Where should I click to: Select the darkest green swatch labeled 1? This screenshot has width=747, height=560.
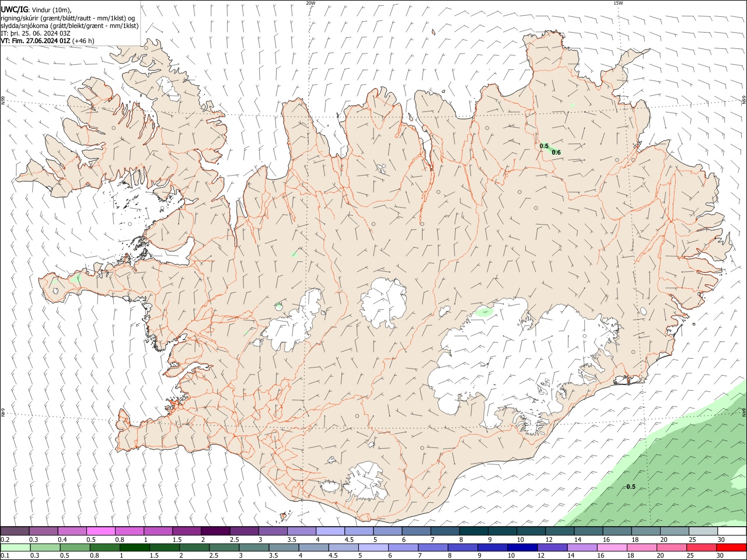134,547
